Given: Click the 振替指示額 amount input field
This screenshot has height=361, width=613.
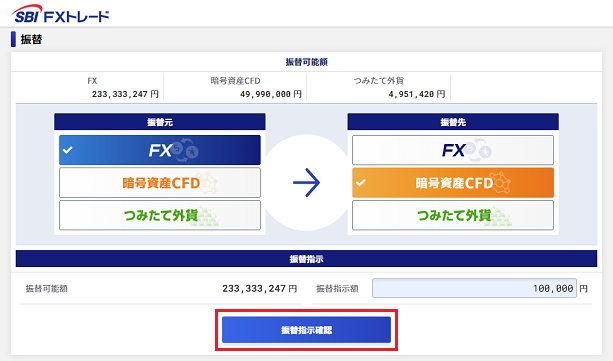Looking at the screenshot, I should tap(474, 288).
